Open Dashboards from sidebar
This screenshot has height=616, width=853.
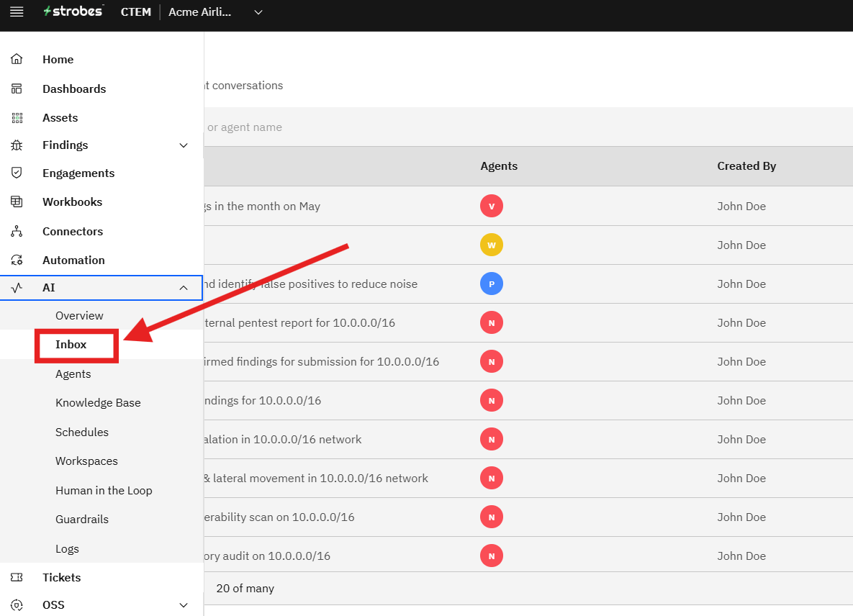tap(75, 89)
